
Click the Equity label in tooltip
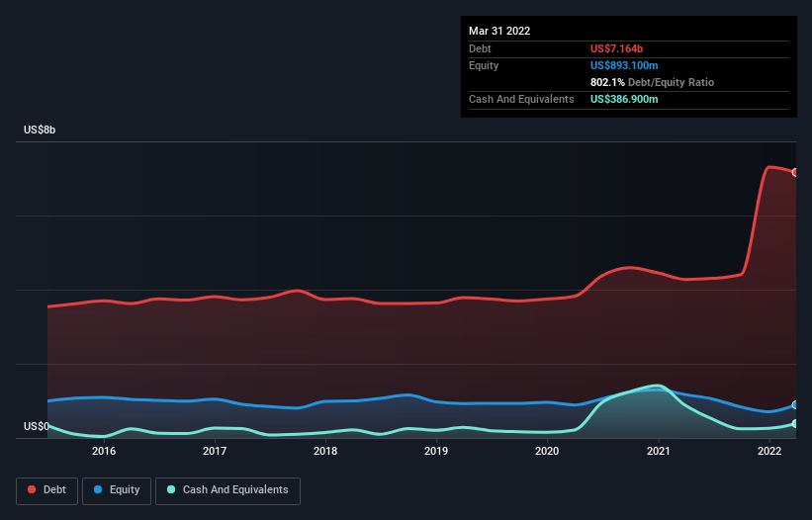click(x=484, y=65)
